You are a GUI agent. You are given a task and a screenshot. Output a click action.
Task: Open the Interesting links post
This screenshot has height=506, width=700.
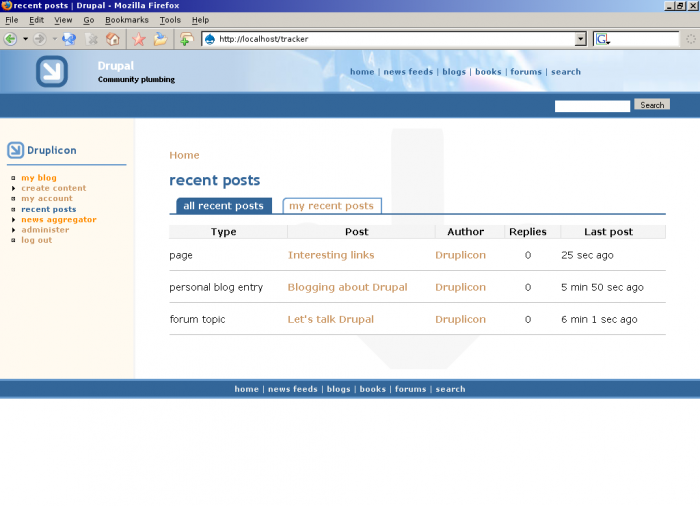tap(331, 255)
